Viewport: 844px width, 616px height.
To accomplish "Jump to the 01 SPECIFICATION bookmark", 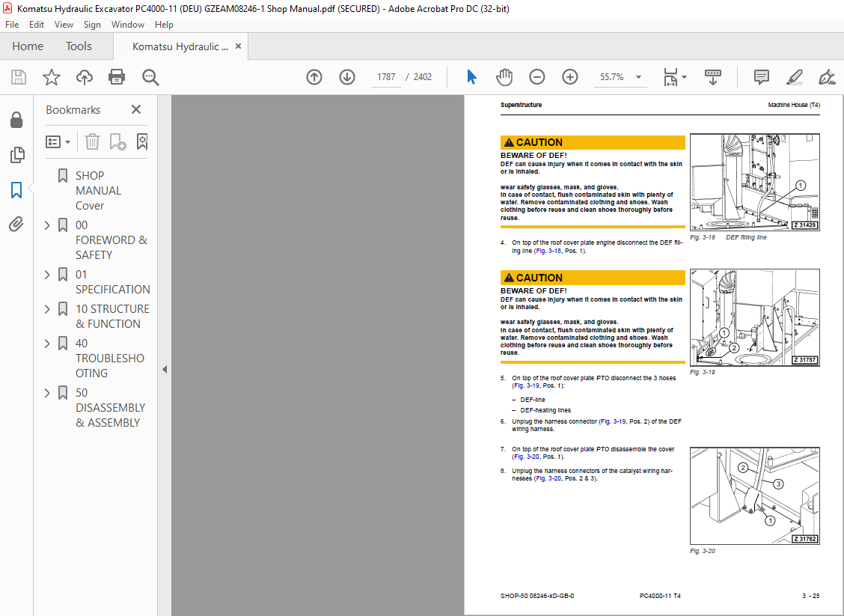I will click(113, 282).
